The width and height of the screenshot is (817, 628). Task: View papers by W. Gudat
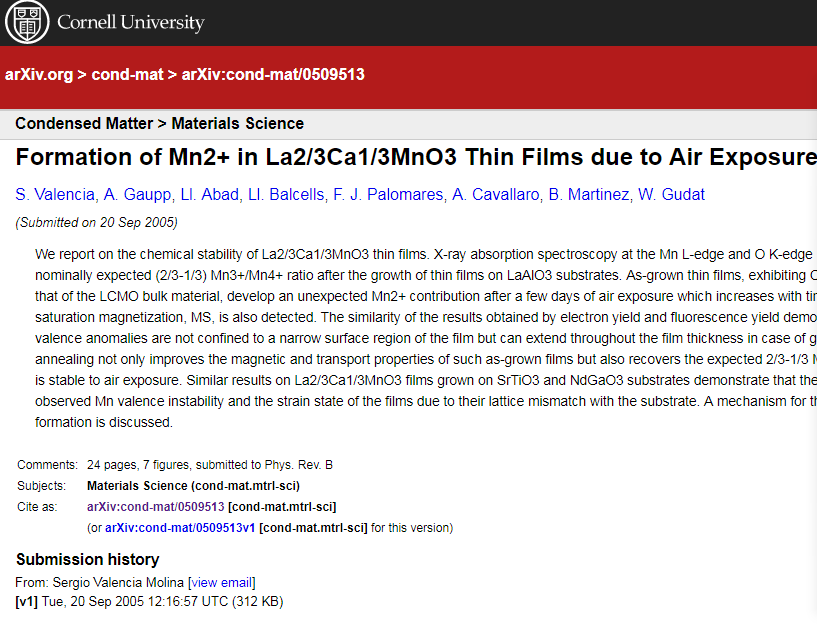click(x=672, y=194)
